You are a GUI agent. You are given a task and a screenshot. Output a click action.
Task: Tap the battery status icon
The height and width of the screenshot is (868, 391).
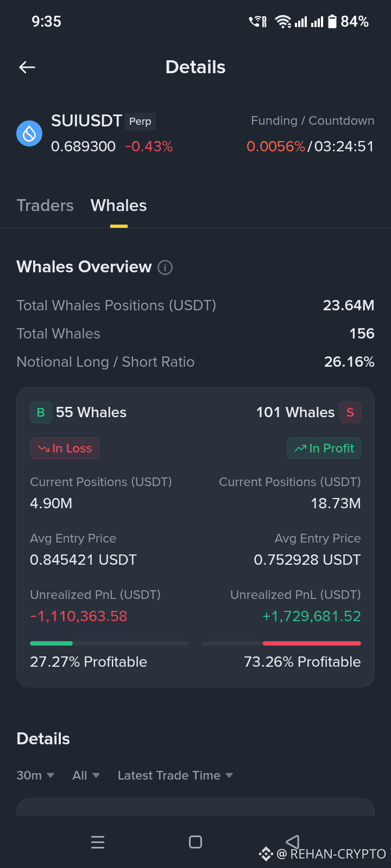(332, 22)
